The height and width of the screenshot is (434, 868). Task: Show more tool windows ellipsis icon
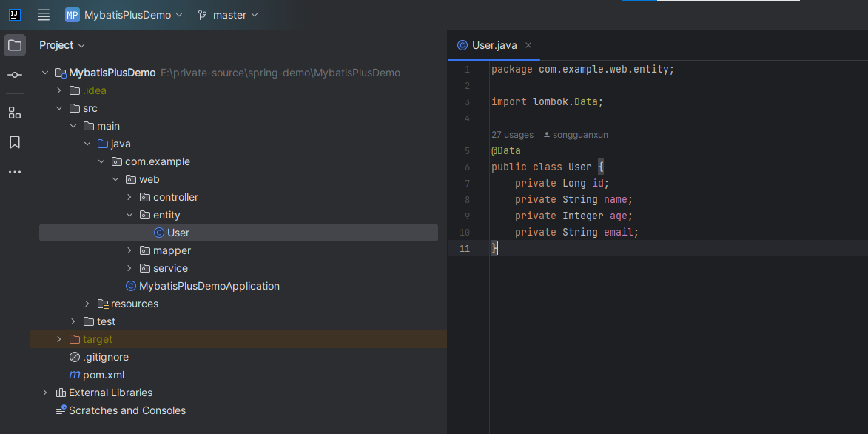tap(15, 172)
